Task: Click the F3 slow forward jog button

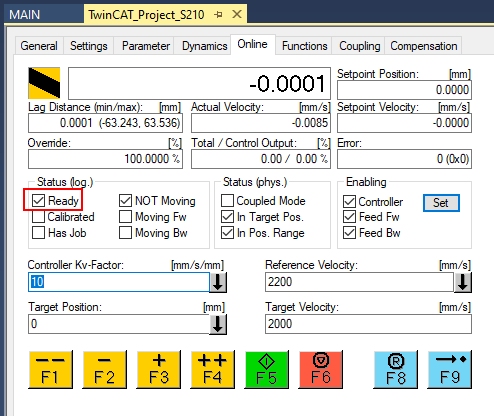Action: [x=159, y=369]
